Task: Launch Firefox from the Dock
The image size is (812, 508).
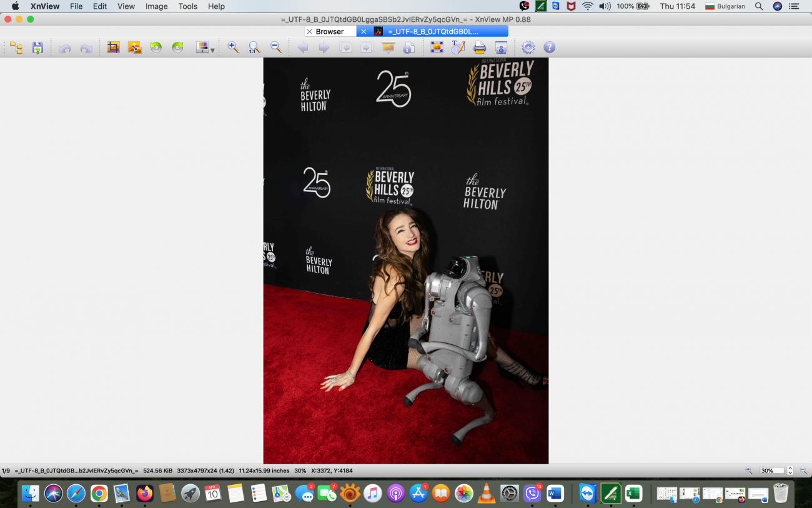Action: [145, 493]
